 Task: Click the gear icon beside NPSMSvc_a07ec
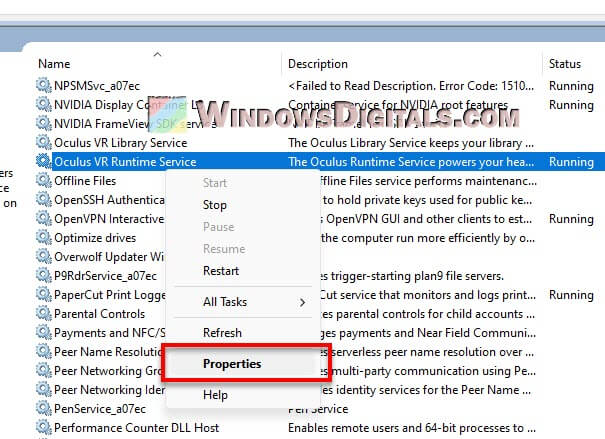(x=44, y=86)
